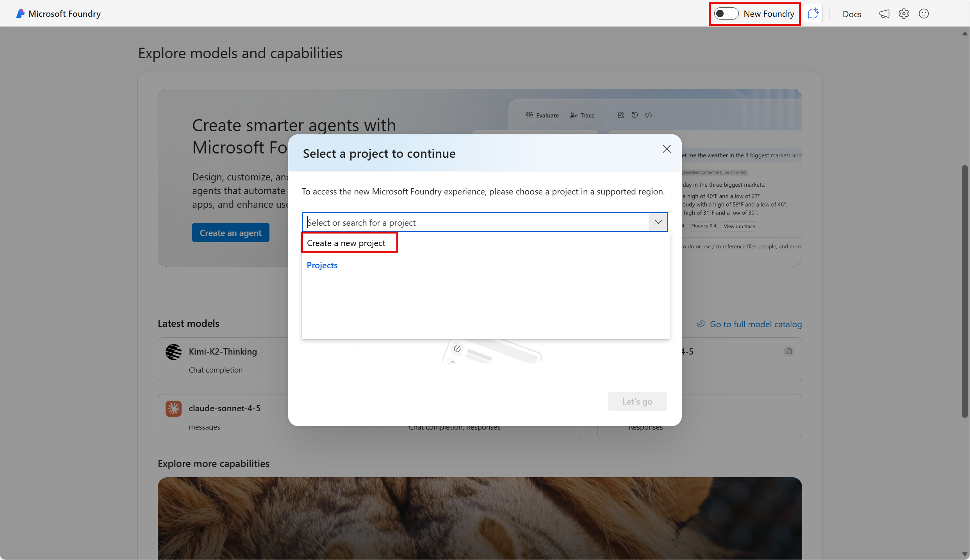970x560 pixels.
Task: Click the Create an agent button
Action: (x=230, y=232)
